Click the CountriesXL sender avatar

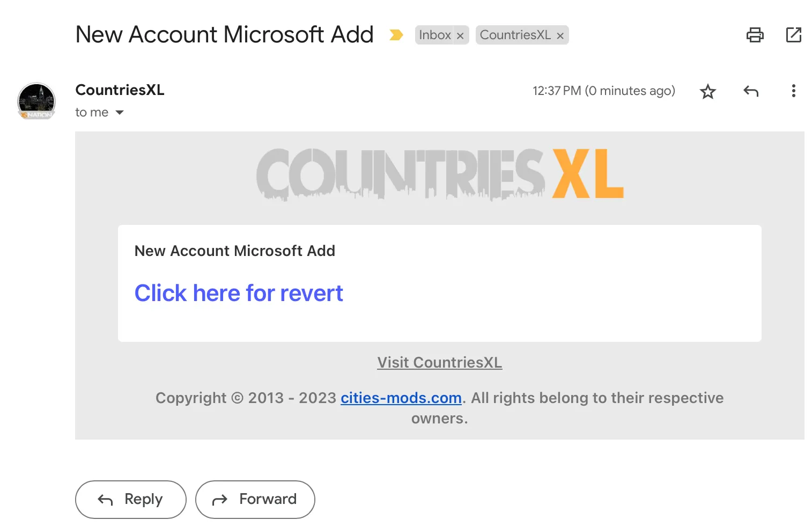[x=36, y=101]
